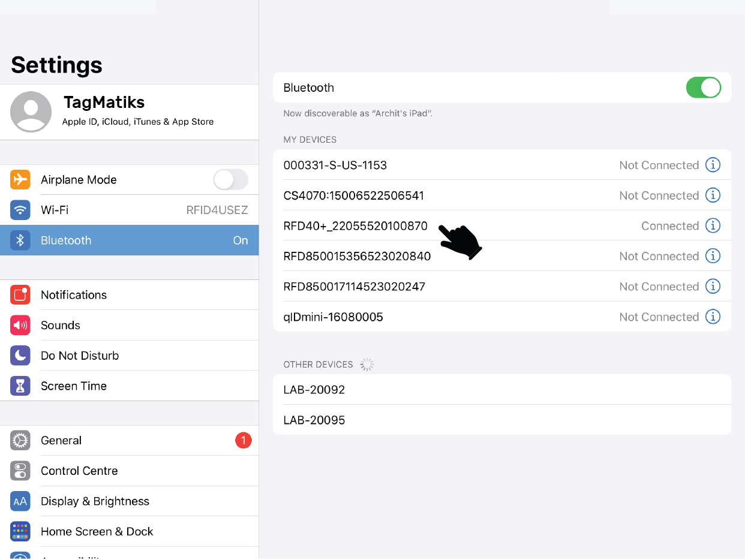Enable the Airplane Mode switch
745x560 pixels.
pos(230,179)
